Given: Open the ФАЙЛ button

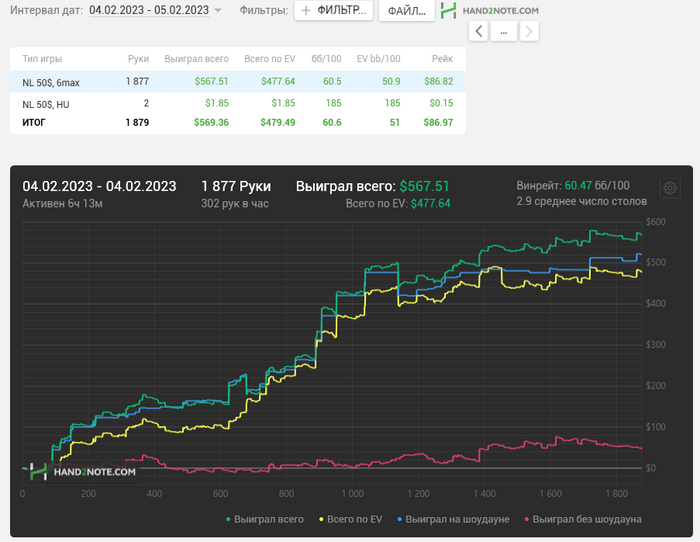Looking at the screenshot, I should 406,10.
